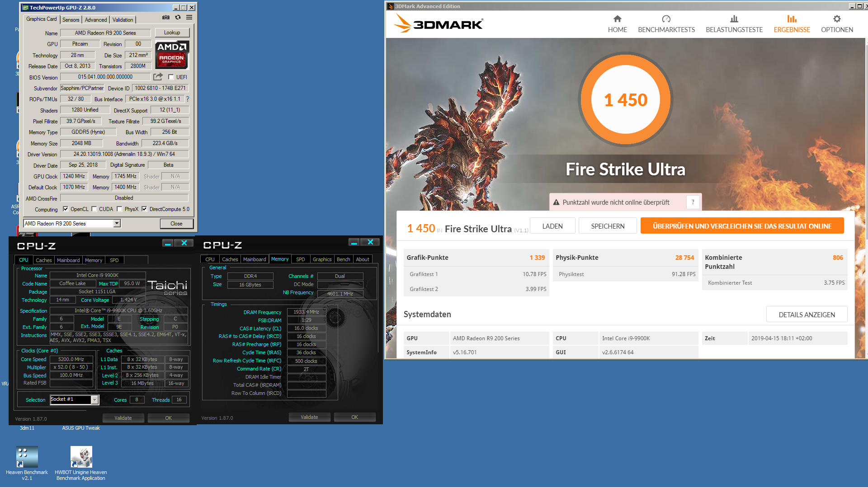The width and height of the screenshot is (868, 488).
Task: Toggle OpenCL checkbox
Action: point(66,209)
